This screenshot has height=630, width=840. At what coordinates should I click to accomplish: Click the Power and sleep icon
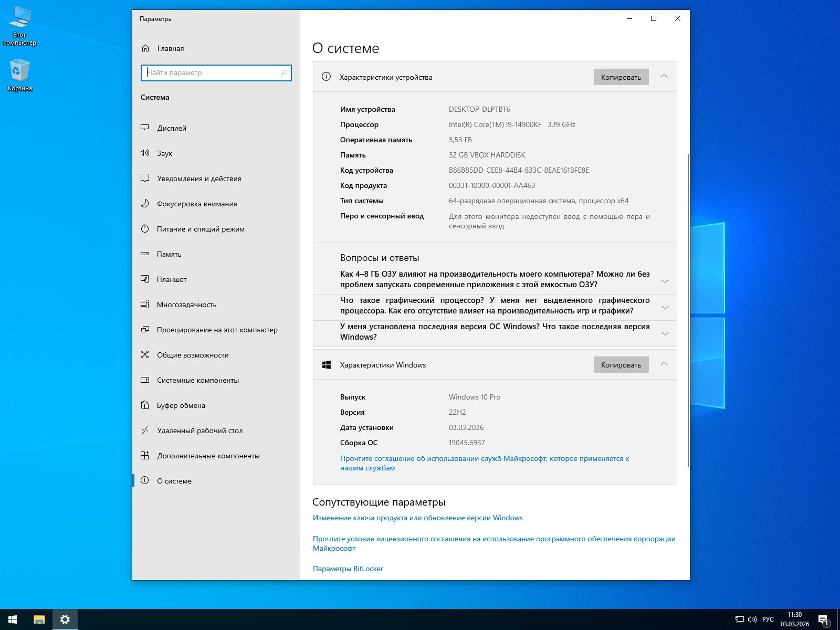coord(145,228)
